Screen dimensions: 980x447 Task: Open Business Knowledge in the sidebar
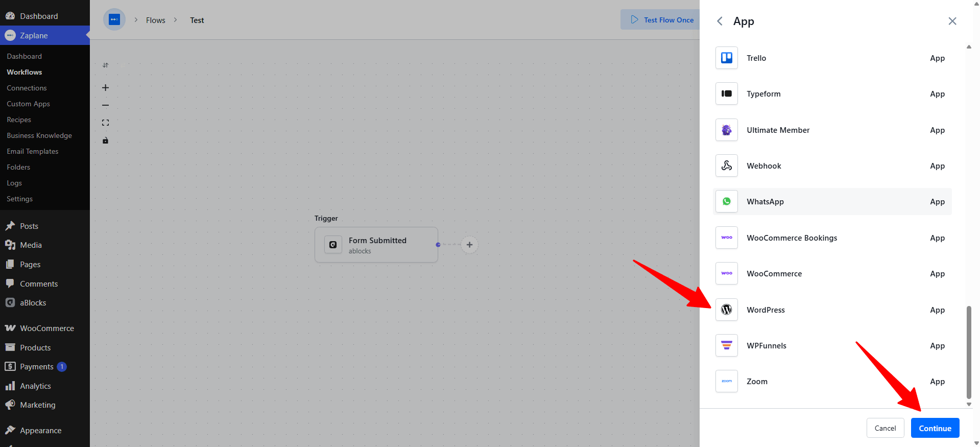click(x=39, y=135)
